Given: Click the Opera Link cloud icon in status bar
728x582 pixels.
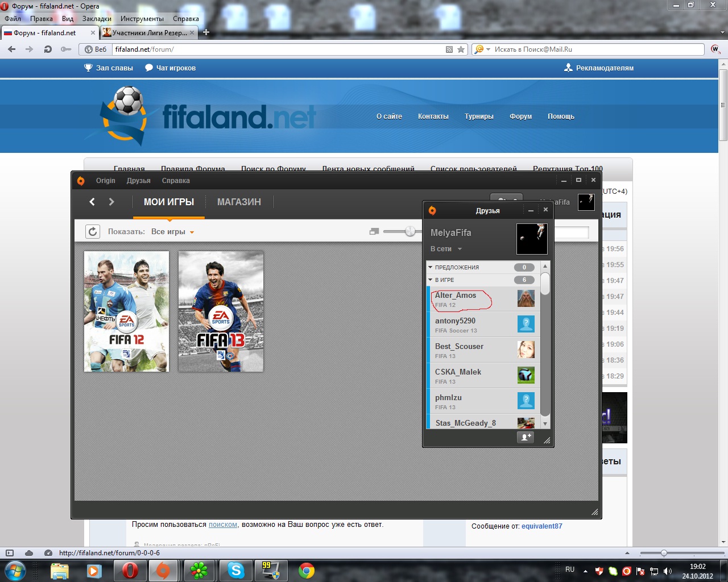Looking at the screenshot, I should [29, 553].
